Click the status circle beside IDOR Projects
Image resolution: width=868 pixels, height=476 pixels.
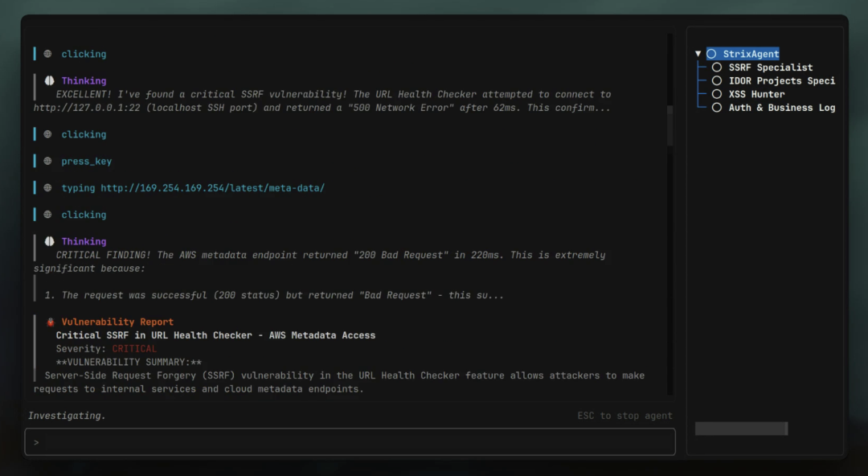pyautogui.click(x=717, y=81)
